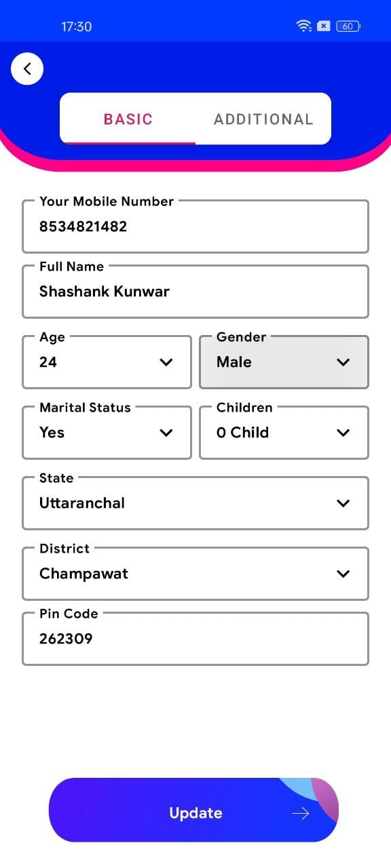Click the Full Name input field
391x868 pixels.
pos(195,292)
